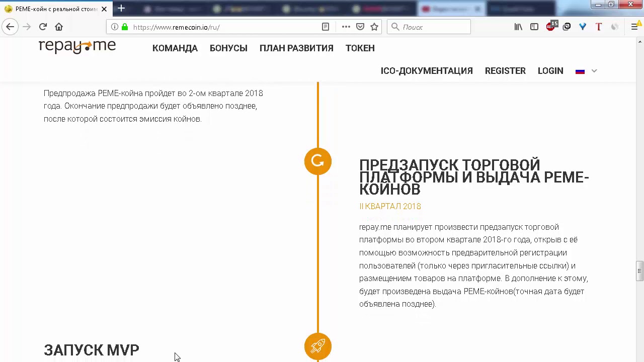Viewport: 644px width, 362px height.
Task: Open Adblock Plus extension icon
Action: 551,27
